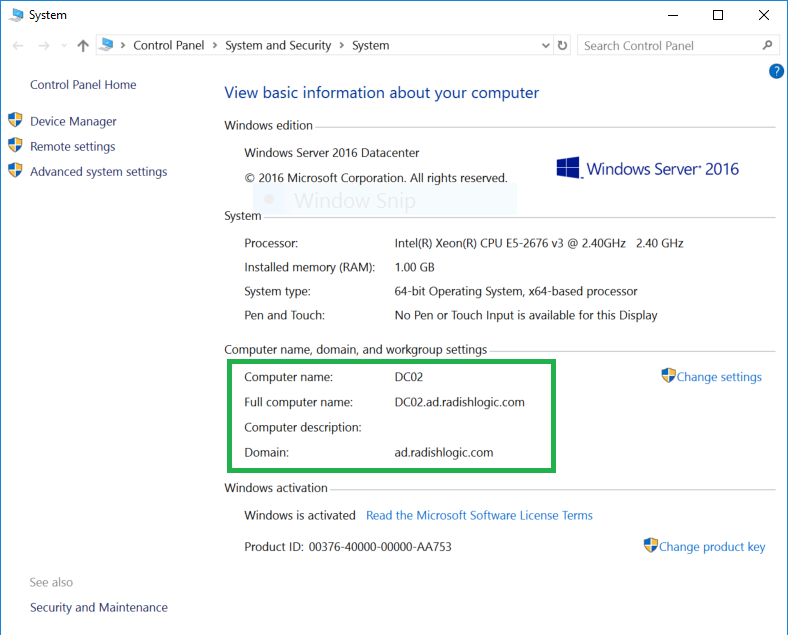Select Control Panel breadcrumb
The width and height of the screenshot is (788, 635).
point(168,45)
